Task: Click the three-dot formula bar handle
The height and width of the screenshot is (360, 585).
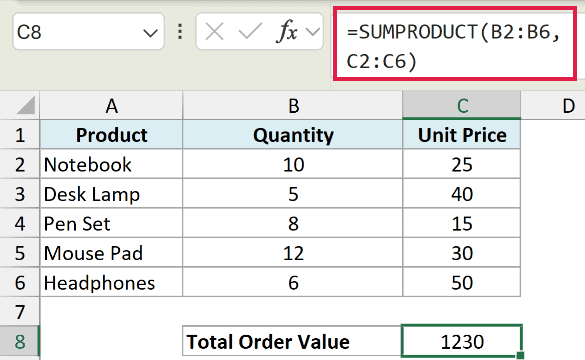Action: click(180, 32)
